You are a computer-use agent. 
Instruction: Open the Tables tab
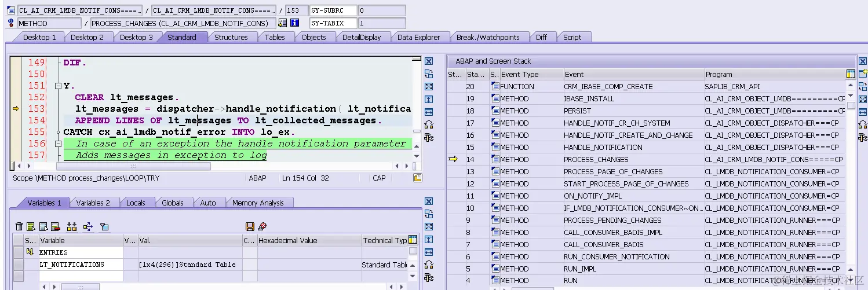(275, 37)
